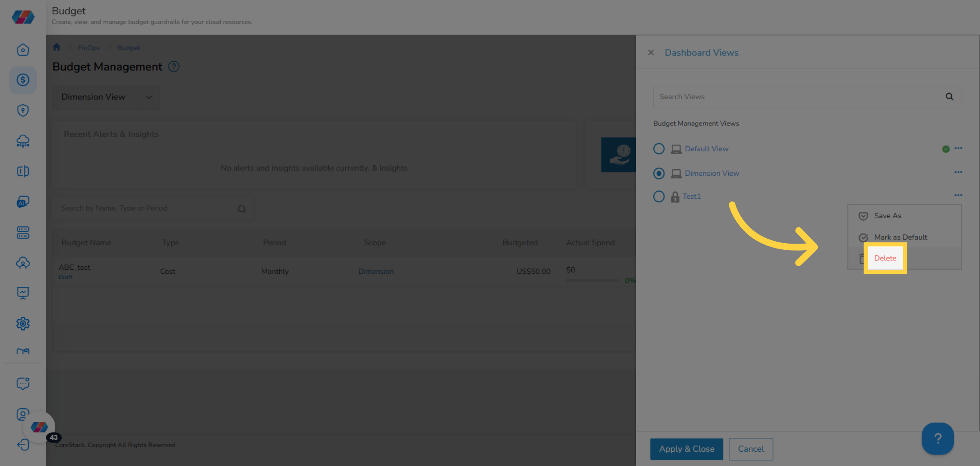Viewport: 980px width, 466px height.
Task: Open the Search Views magnifier in the panel
Action: coord(949,96)
